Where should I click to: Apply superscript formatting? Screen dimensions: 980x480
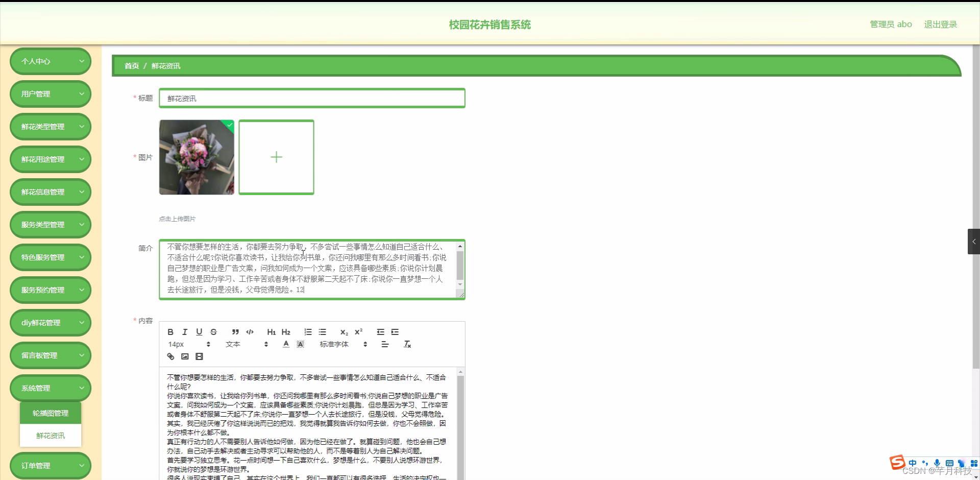click(x=359, y=332)
